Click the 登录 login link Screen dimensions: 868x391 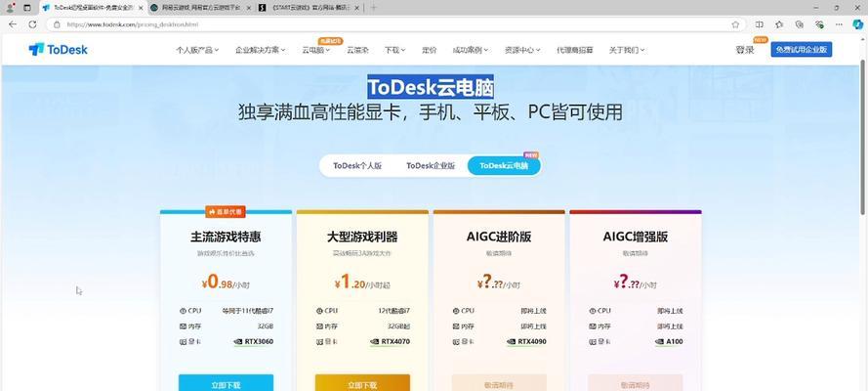745,50
